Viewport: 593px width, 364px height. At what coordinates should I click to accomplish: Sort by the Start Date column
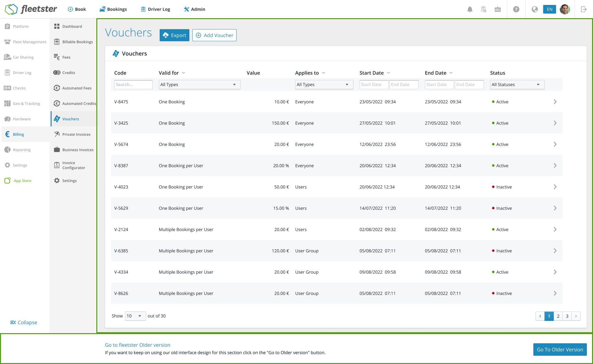pyautogui.click(x=375, y=73)
